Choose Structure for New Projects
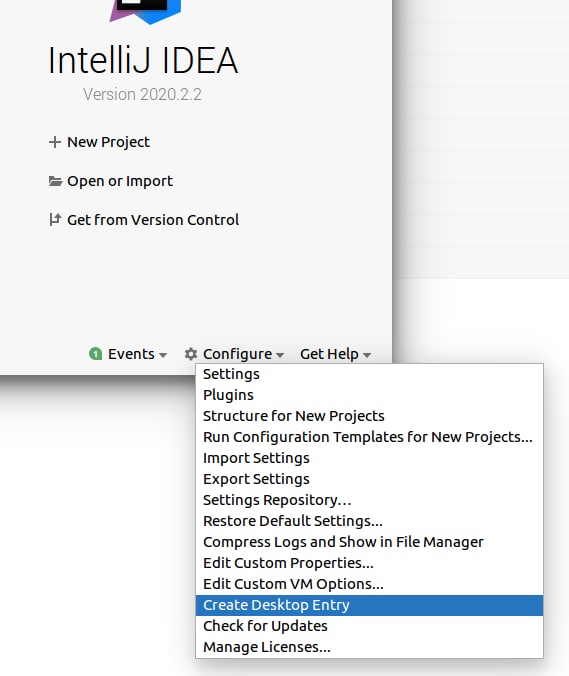Viewport: 569px width, 676px height. pos(369,416)
